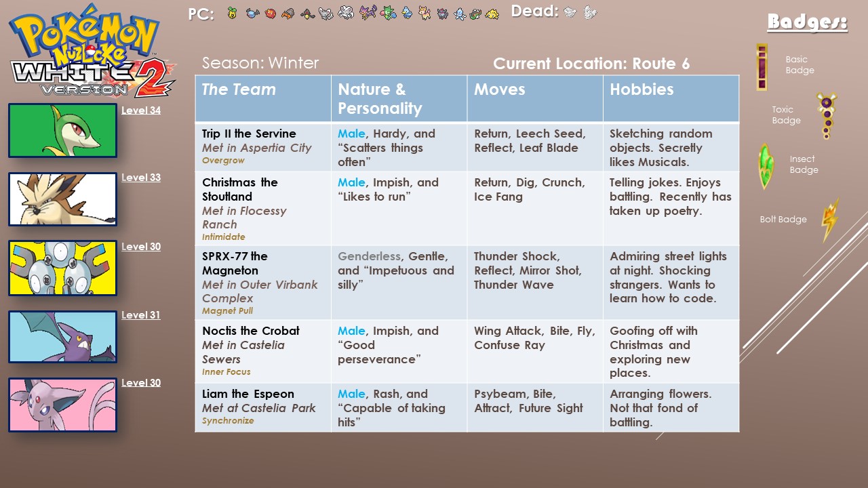Select the Cinccino sprite next to Minccino
The width and height of the screenshot is (868, 488).
click(345, 14)
